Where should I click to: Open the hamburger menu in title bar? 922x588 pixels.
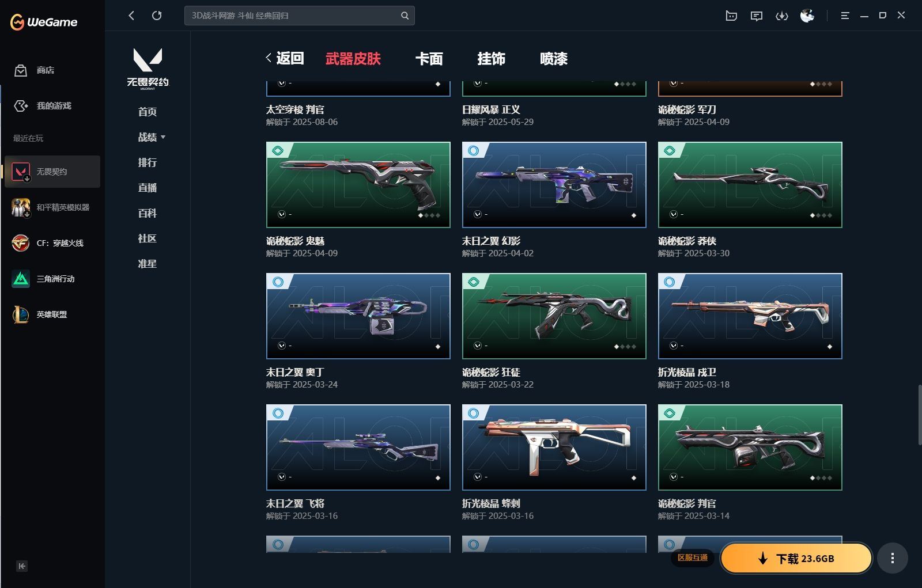(x=845, y=16)
